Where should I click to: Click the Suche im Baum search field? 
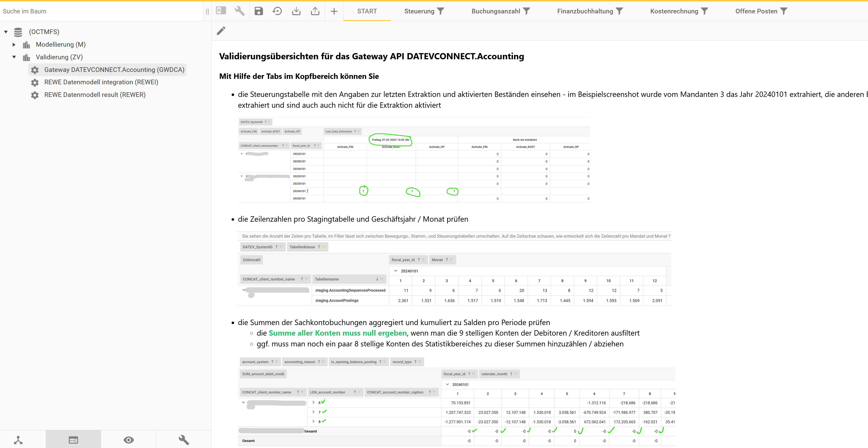101,11
